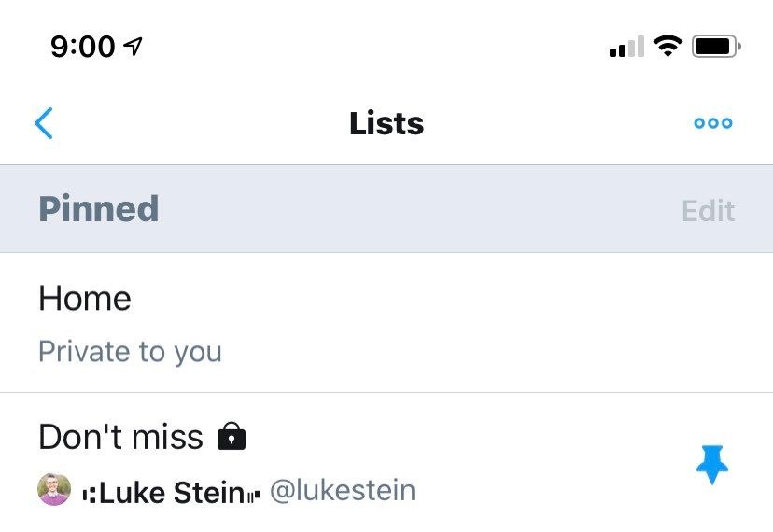Image resolution: width=773 pixels, height=532 pixels.
Task: Tap the Edit button in Pinned header
Action: [x=708, y=210]
